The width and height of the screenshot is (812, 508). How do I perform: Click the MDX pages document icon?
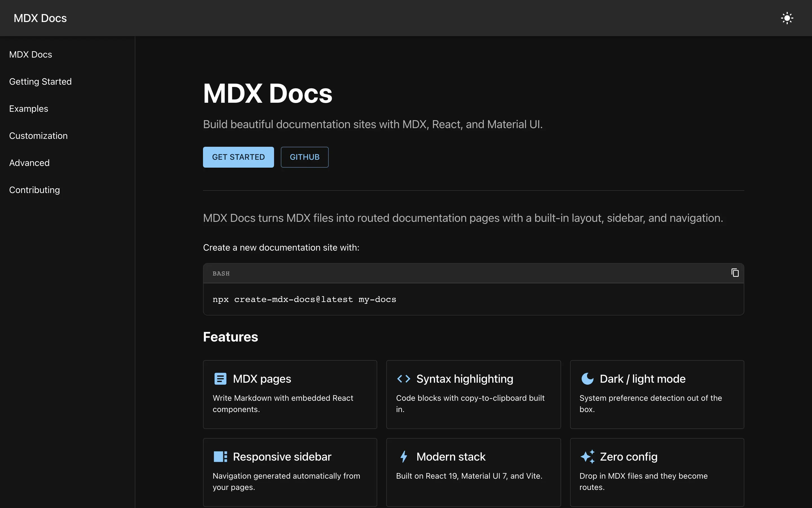tap(220, 379)
